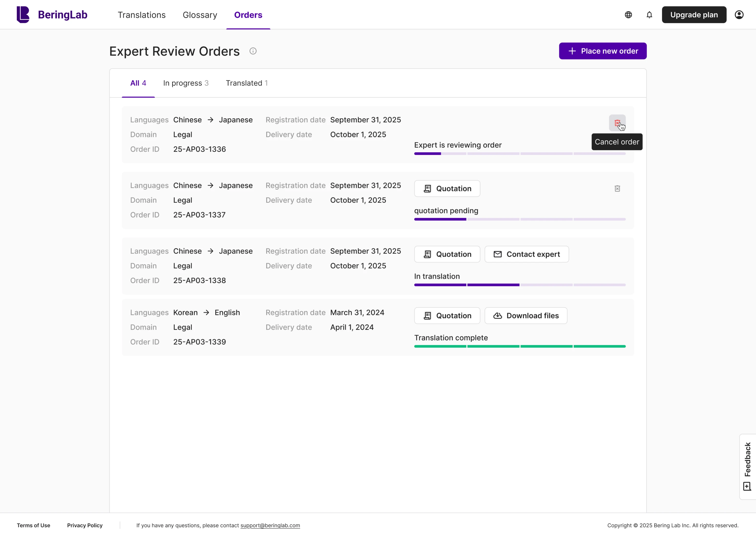756x538 pixels.
Task: Click the Upgrade plan button
Action: 694,15
